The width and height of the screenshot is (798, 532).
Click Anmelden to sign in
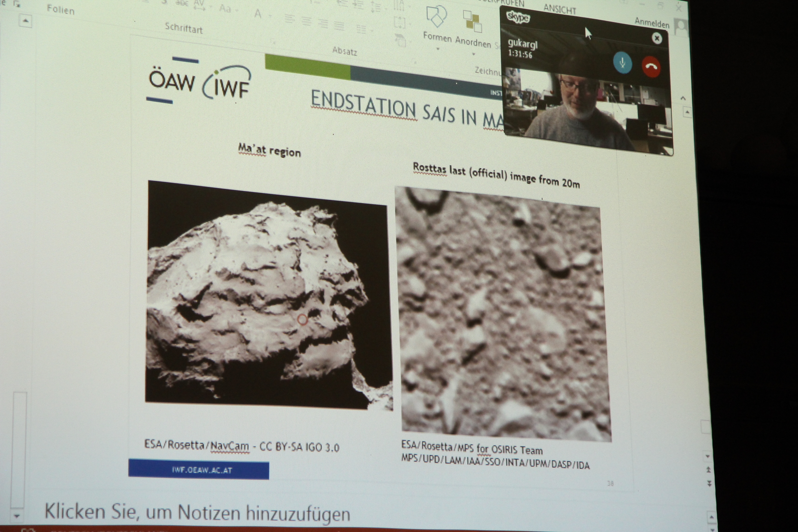tap(652, 23)
